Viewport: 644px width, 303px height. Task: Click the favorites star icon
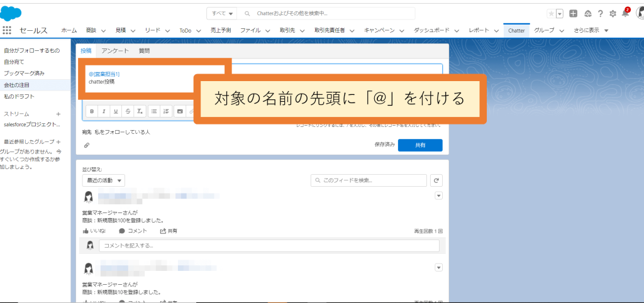[551, 14]
